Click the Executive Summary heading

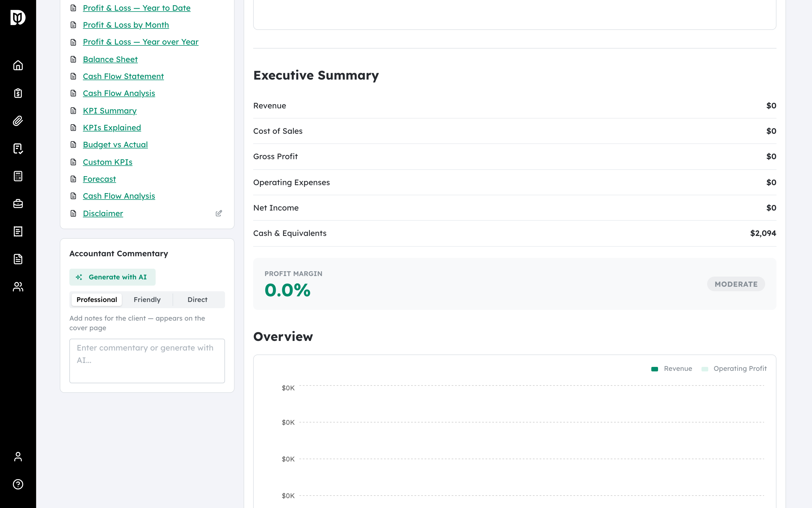316,76
